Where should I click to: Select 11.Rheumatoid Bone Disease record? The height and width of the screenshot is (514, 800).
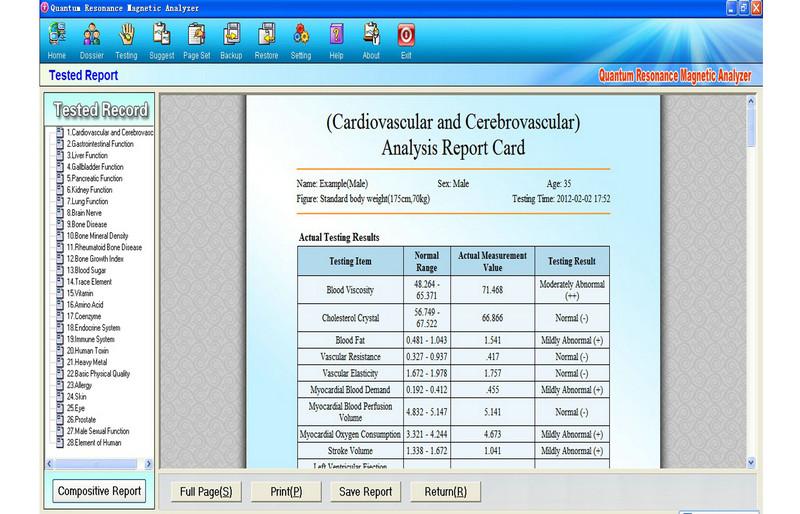104,247
